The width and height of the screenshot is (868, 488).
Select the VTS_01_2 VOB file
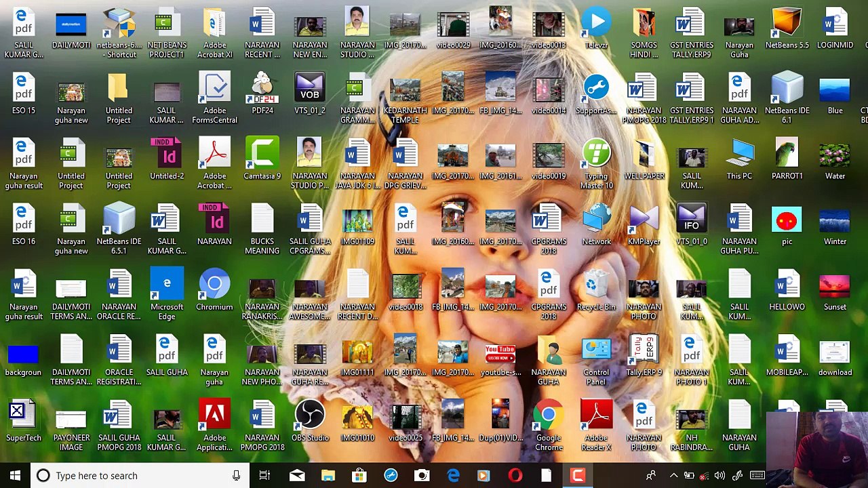point(310,94)
